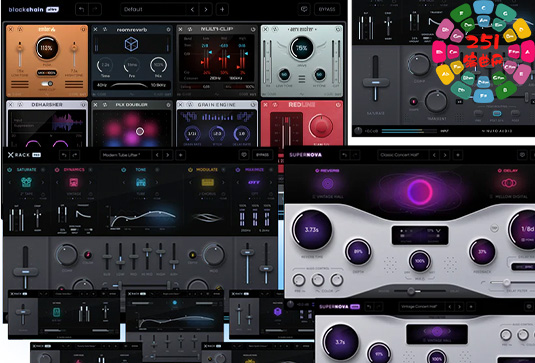The width and height of the screenshot is (535, 363).
Task: Open the feedback icon left of Blockchain BYPASS
Action: 304,9
